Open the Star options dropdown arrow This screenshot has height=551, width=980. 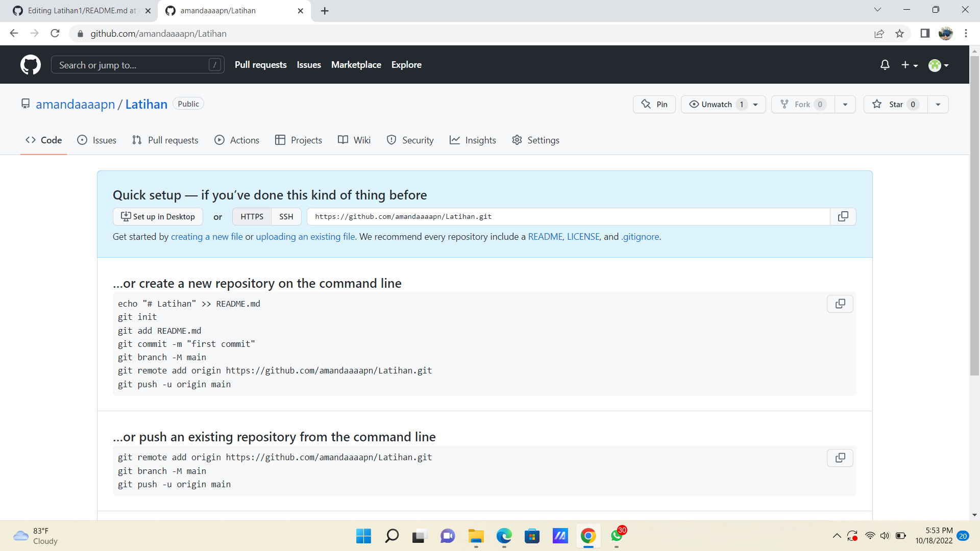(x=938, y=104)
